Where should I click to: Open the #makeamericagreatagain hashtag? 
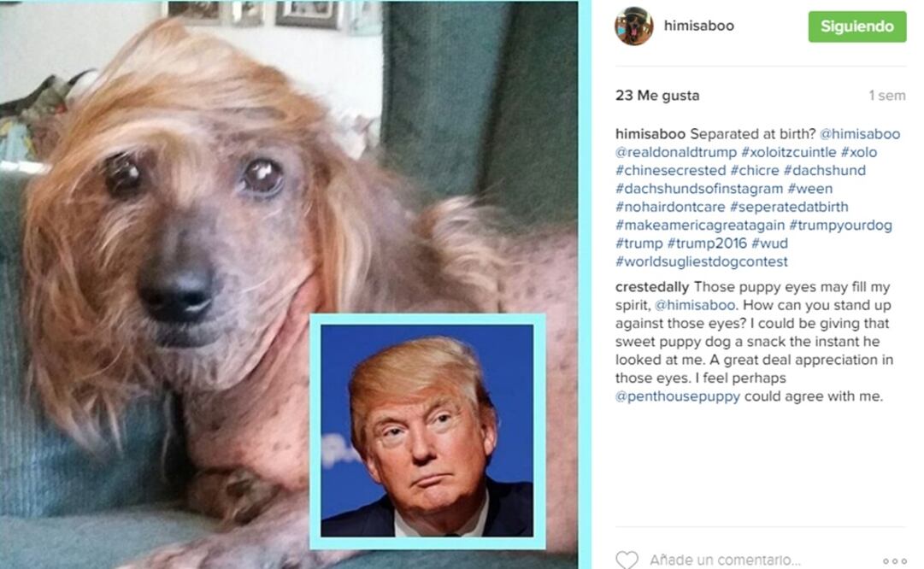coord(700,225)
